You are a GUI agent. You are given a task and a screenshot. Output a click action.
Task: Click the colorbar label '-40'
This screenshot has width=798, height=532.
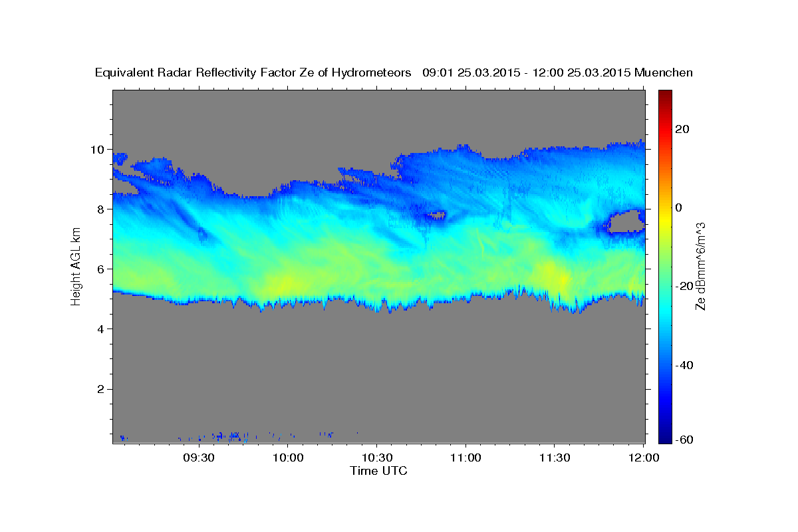pyautogui.click(x=683, y=365)
